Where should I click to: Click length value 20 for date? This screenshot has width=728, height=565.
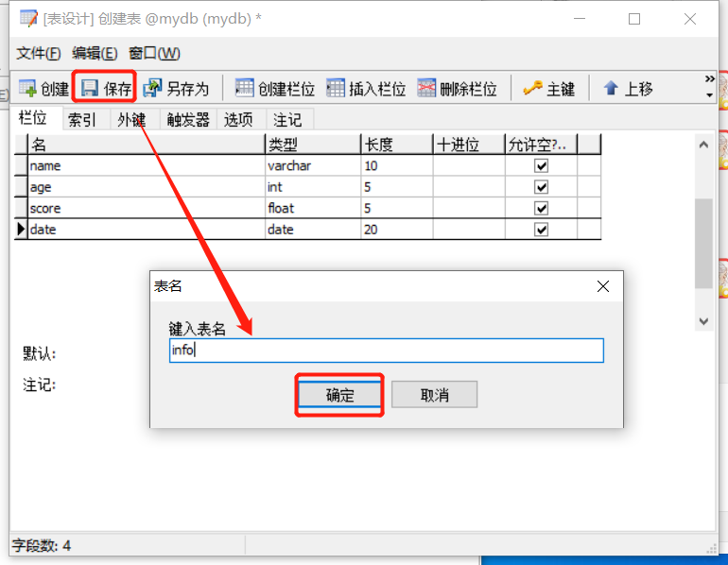(x=397, y=230)
